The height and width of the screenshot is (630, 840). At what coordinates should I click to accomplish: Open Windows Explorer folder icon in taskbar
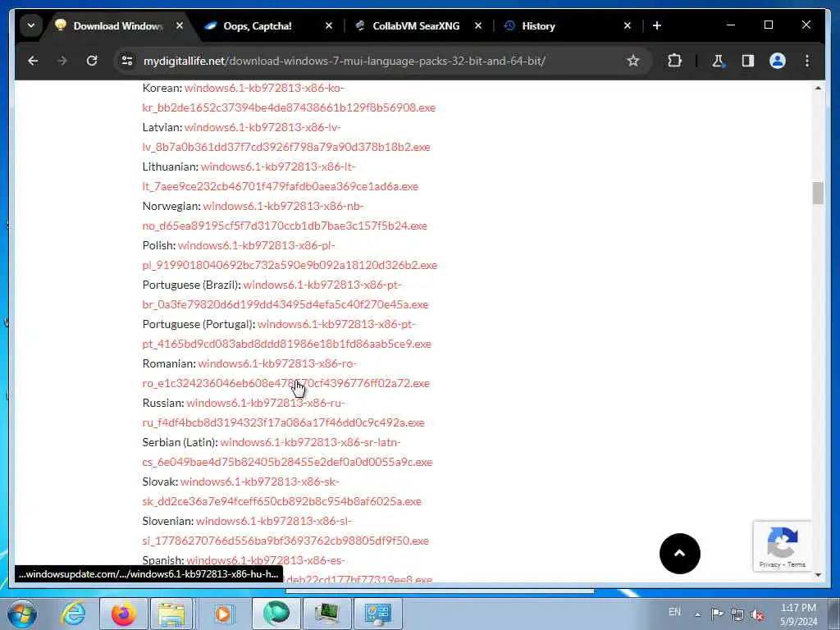(x=171, y=614)
